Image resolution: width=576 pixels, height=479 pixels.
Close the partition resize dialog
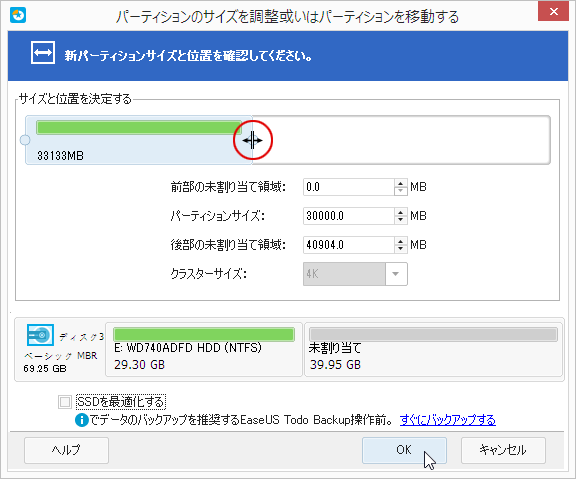tap(554, 12)
